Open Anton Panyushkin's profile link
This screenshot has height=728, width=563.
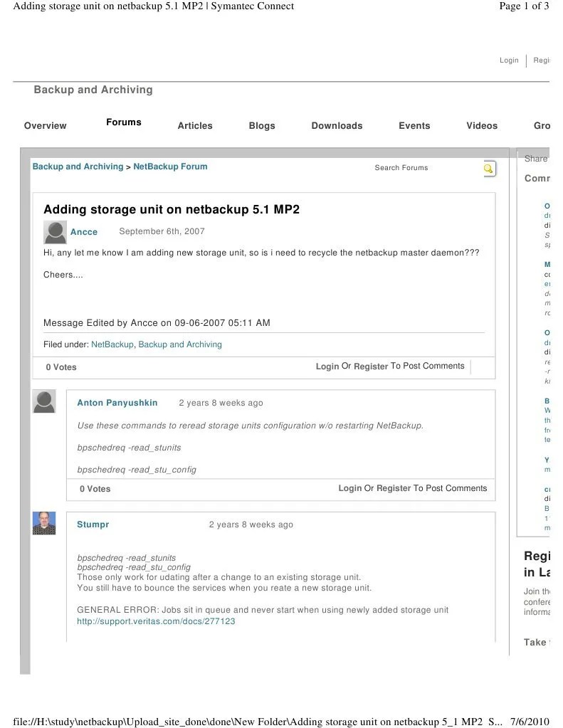117,403
